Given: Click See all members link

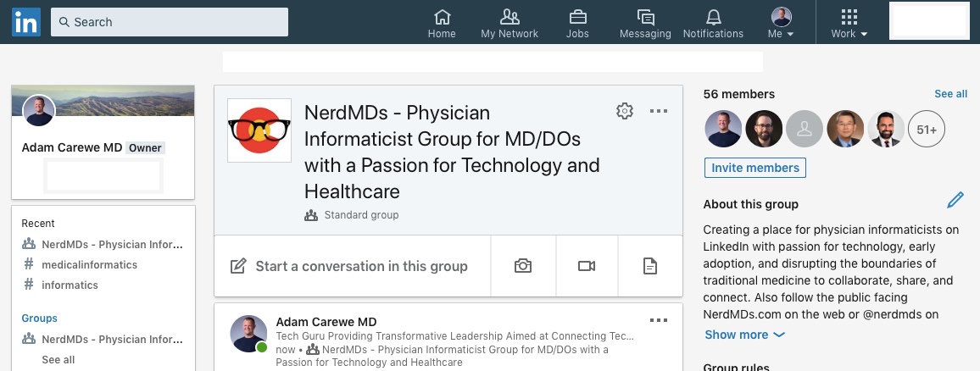Looking at the screenshot, I should (x=950, y=94).
